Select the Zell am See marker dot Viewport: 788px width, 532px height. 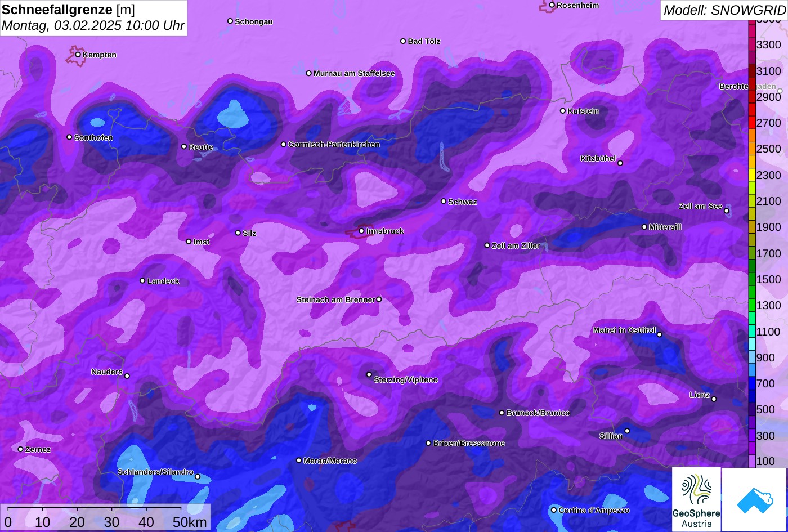pos(726,211)
